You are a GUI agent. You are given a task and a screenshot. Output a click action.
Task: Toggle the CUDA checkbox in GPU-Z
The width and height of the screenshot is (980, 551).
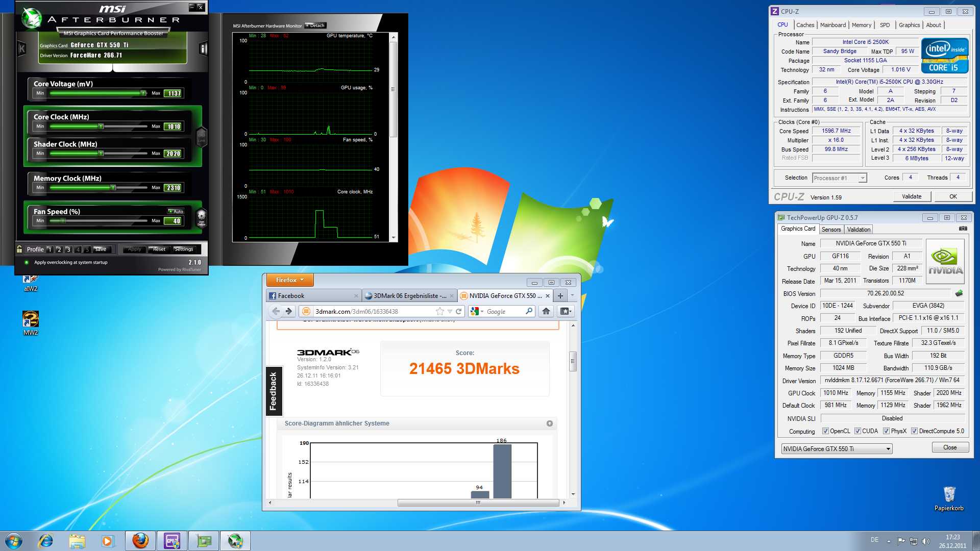tap(857, 431)
